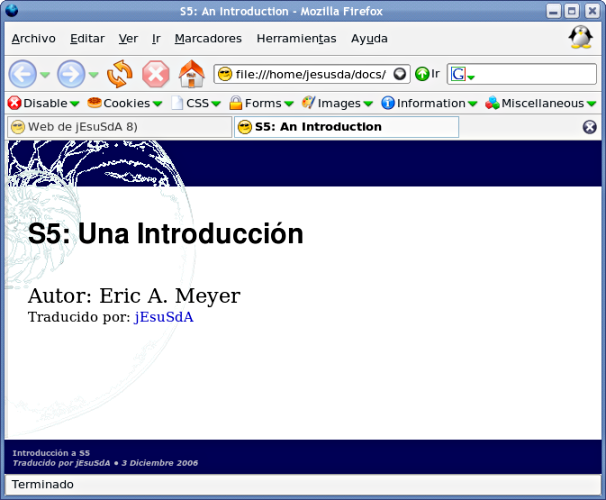Open the Google search engine selector
This screenshot has height=500, width=606.
click(463, 74)
